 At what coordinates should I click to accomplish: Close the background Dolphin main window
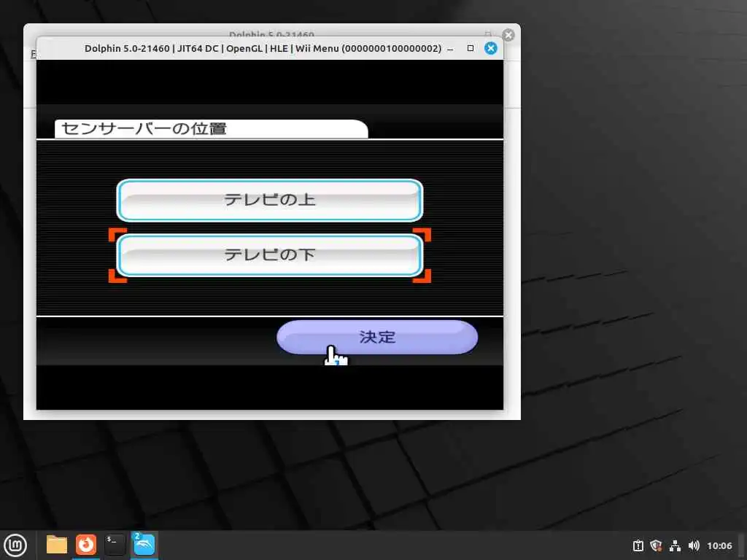[x=508, y=35]
